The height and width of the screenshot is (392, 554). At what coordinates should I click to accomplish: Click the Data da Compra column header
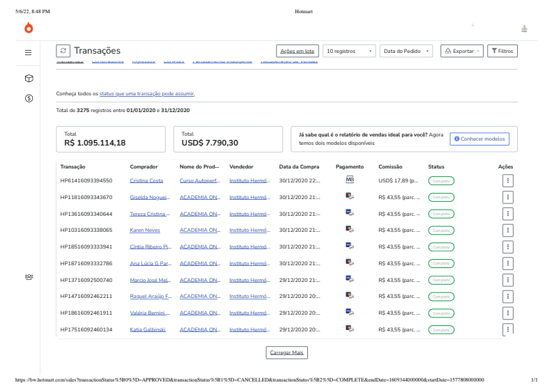tap(299, 166)
